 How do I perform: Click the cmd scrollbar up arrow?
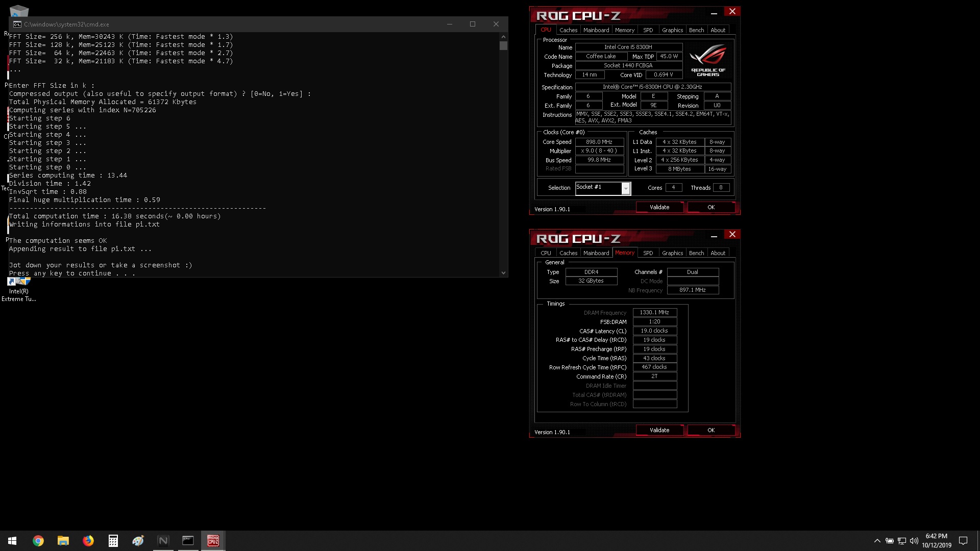[x=503, y=37]
